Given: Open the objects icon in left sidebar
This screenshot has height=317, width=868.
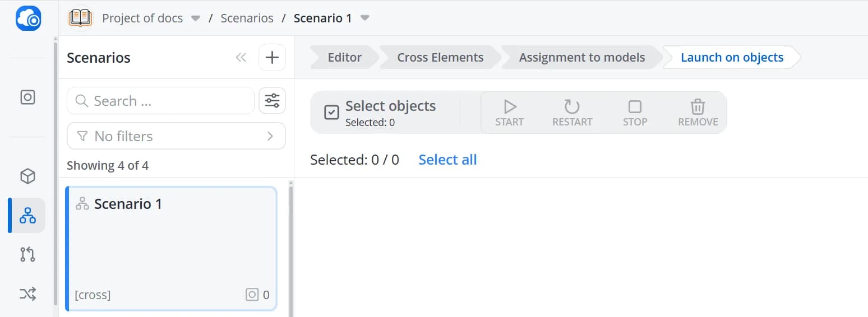Looking at the screenshot, I should pyautogui.click(x=27, y=97).
